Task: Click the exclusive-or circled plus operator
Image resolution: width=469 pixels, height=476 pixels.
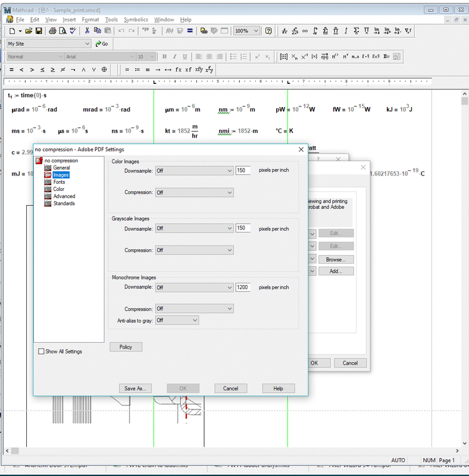Action: coord(104,70)
